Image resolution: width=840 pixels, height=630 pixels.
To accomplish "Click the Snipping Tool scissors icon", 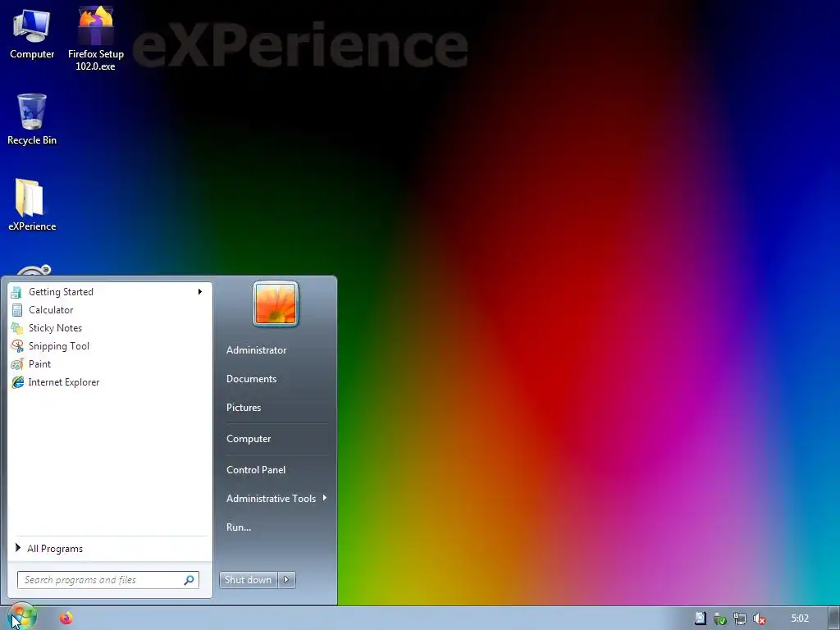I will pyautogui.click(x=17, y=346).
